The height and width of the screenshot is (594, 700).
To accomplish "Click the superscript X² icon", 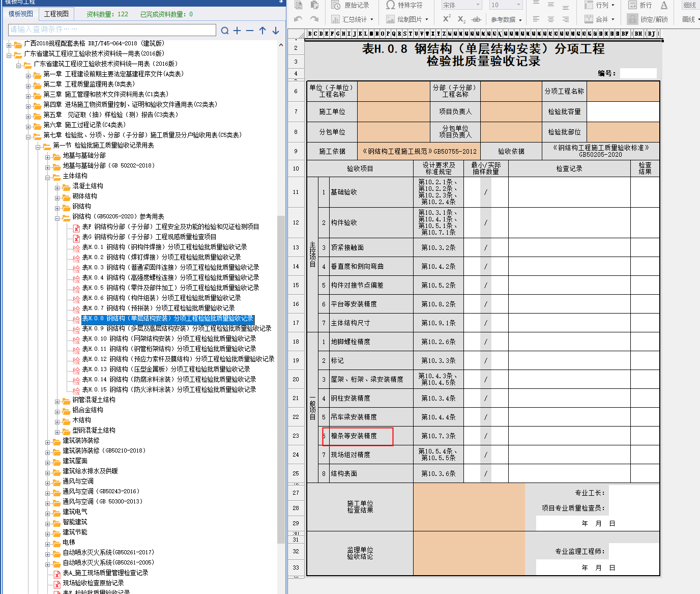I will [x=447, y=19].
